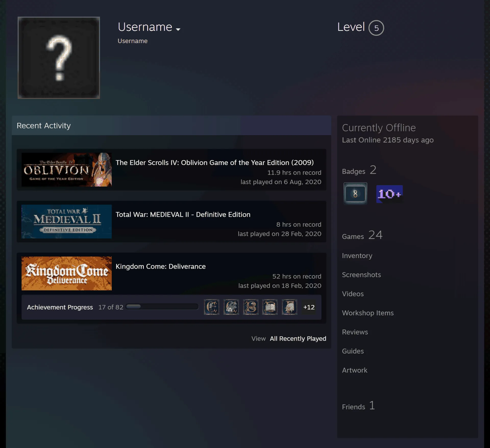Open the 10+ games badge icon

point(389,194)
